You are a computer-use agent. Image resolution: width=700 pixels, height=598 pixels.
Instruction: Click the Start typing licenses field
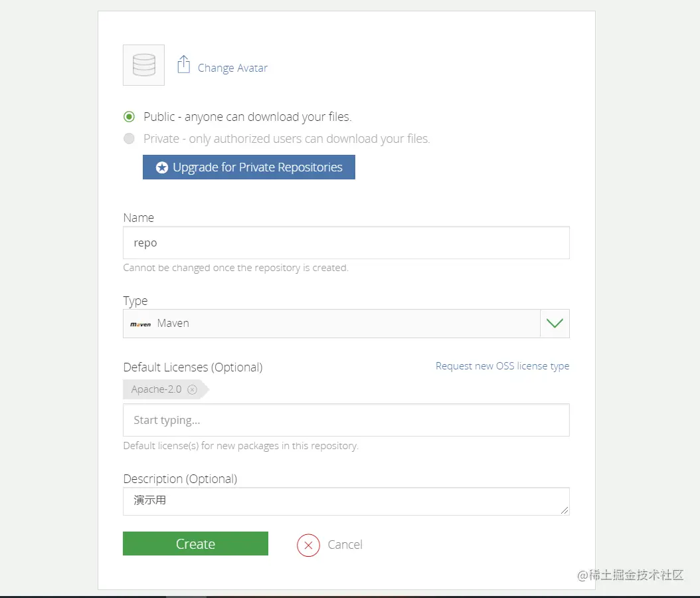tap(346, 420)
